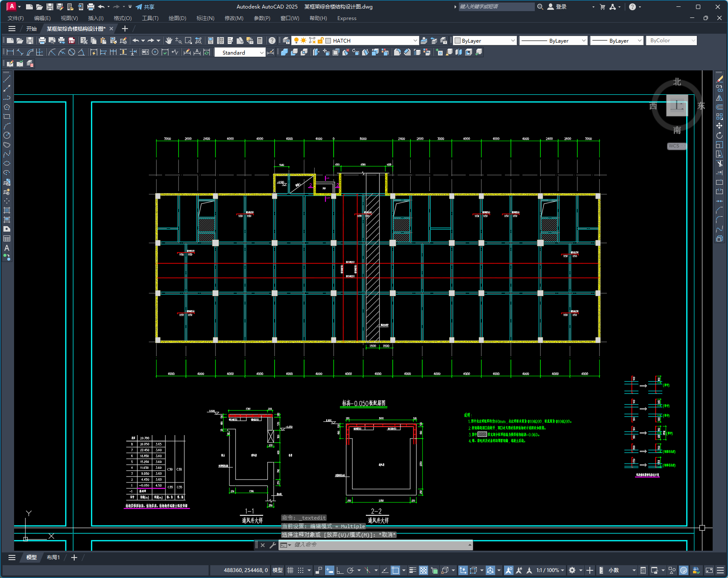
Task: Click the Hatch tool in draw toolbar
Action: (x=7, y=210)
